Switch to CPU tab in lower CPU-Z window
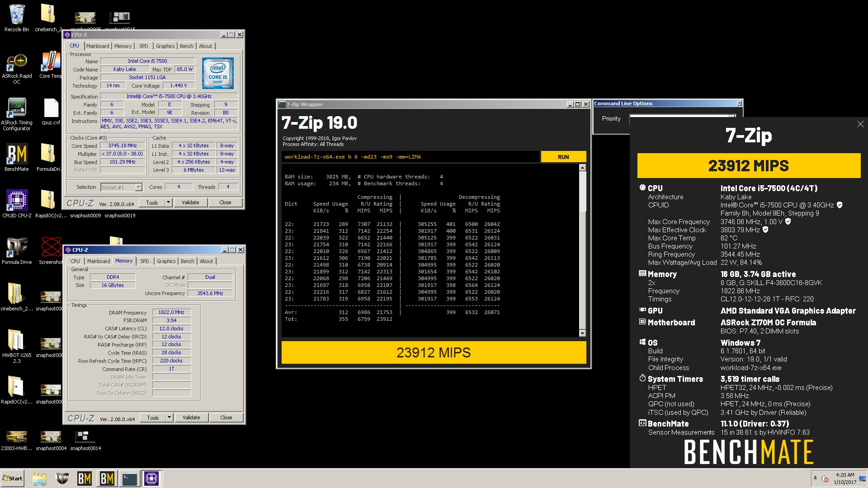The width and height of the screenshot is (868, 488). click(x=75, y=261)
